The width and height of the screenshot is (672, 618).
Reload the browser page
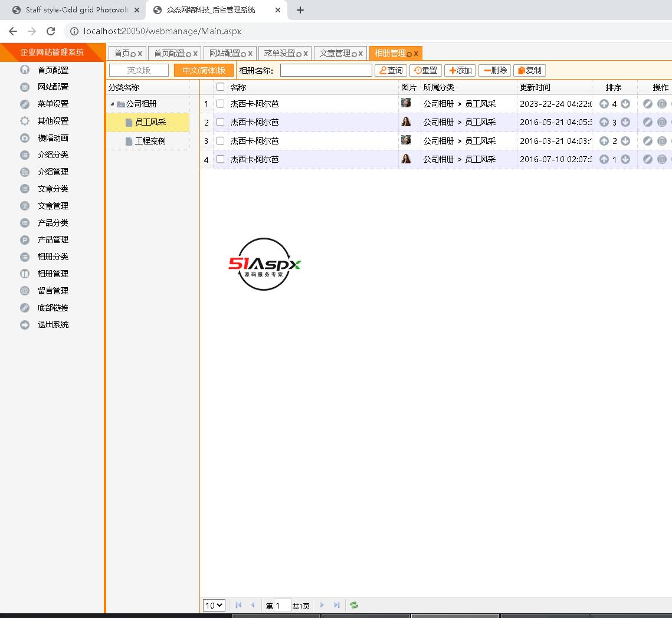[51, 31]
